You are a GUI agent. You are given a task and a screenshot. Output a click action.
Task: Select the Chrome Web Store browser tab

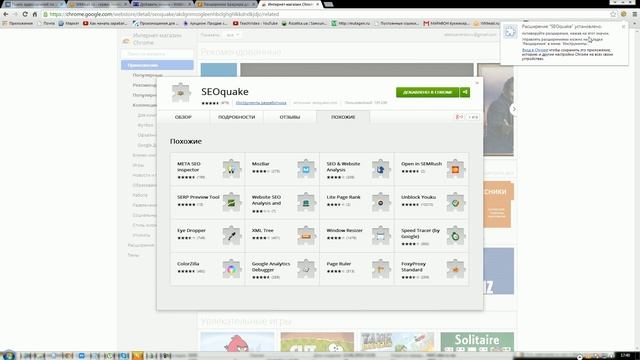(x=290, y=4)
